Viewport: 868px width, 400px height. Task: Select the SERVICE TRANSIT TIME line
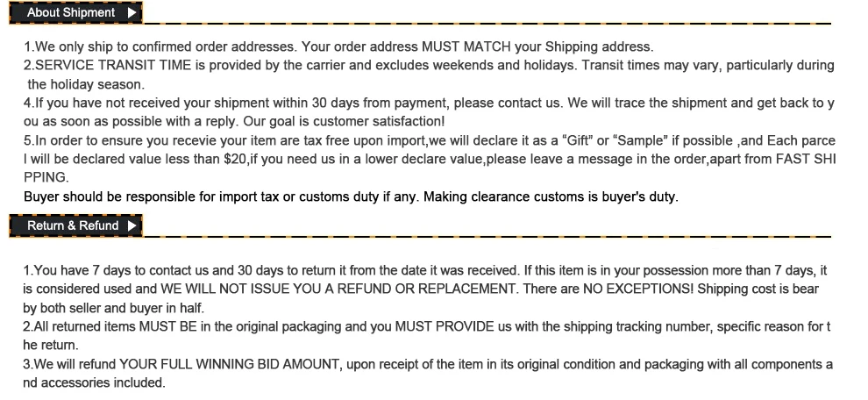(429, 66)
